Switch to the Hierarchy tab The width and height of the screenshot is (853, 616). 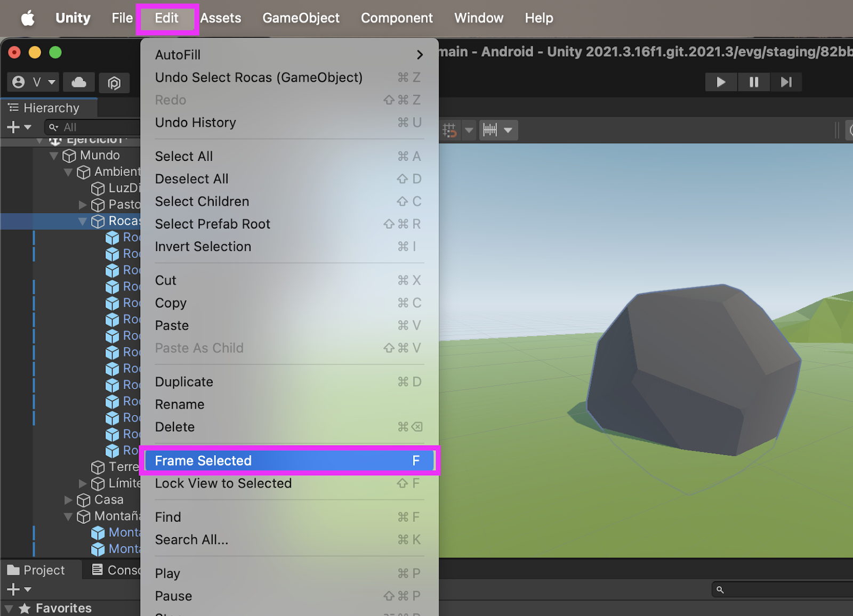tap(49, 108)
